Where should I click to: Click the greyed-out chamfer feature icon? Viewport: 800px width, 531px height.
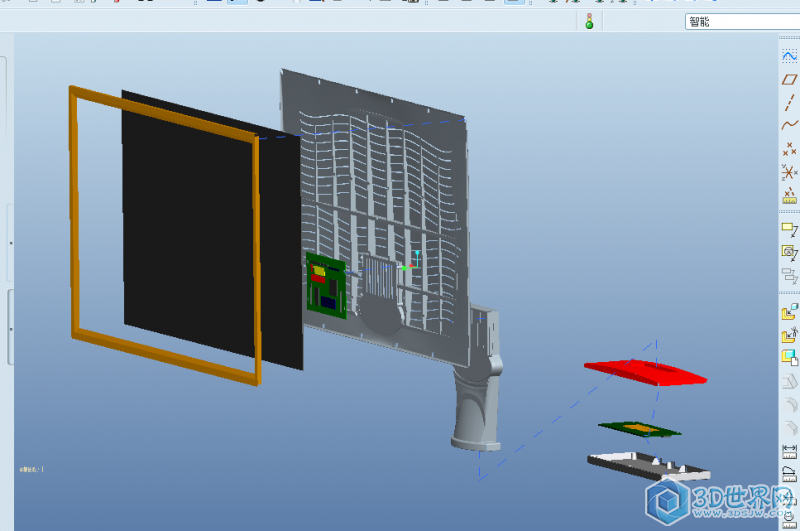[789, 428]
